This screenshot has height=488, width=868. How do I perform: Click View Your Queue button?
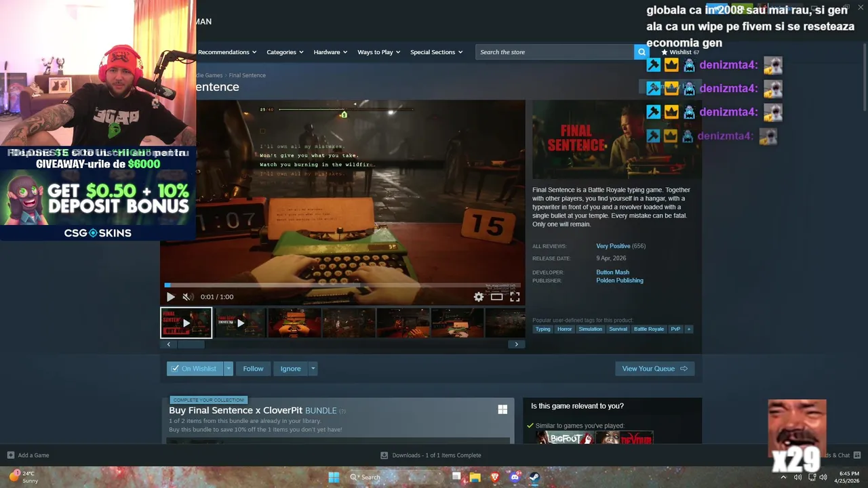[654, 369]
